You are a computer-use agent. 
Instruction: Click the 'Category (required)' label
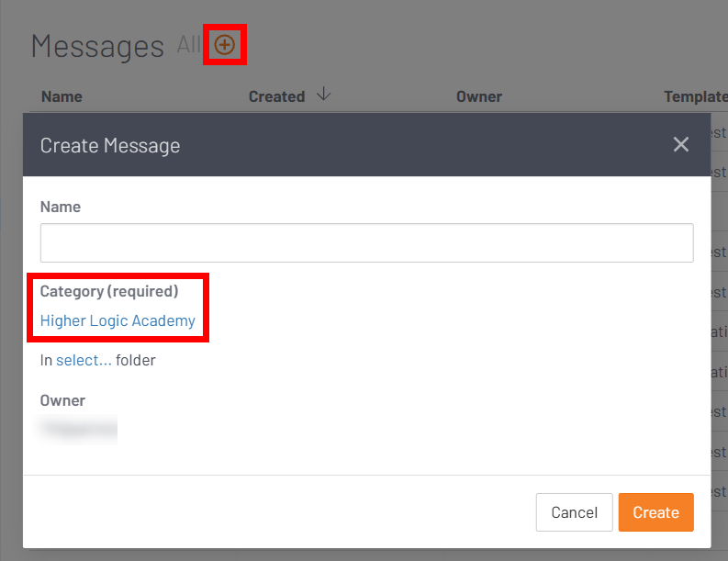(109, 291)
